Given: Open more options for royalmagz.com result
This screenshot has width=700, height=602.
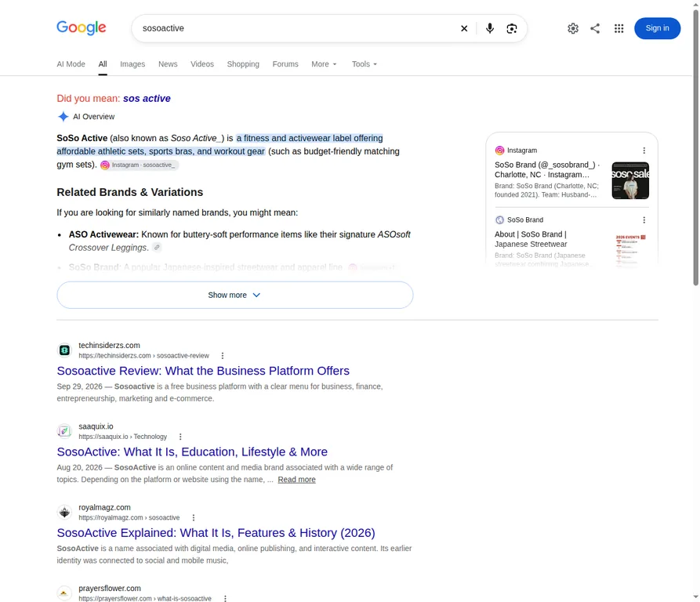Looking at the screenshot, I should tap(194, 517).
